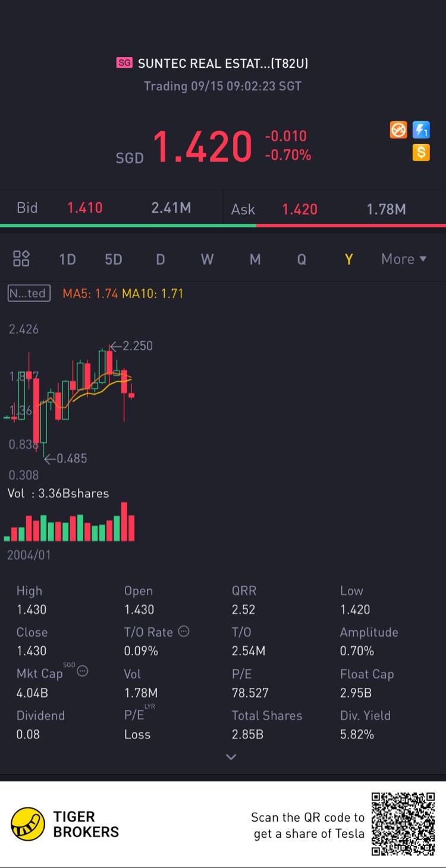Tap the 2004/01 date label

(x=29, y=555)
